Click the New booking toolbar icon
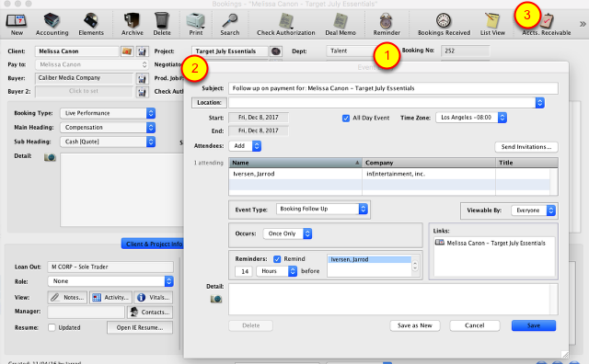The width and height of the screenshot is (589, 364). point(17,20)
